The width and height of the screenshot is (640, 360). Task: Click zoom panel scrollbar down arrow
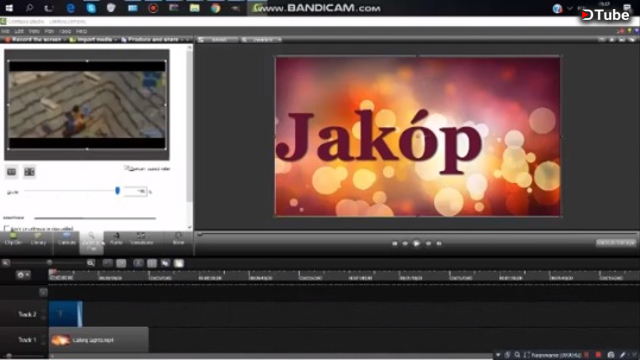coord(190,227)
